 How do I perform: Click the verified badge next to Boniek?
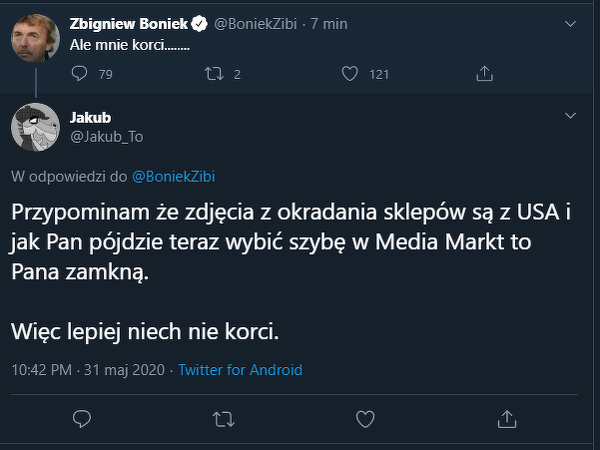198,22
